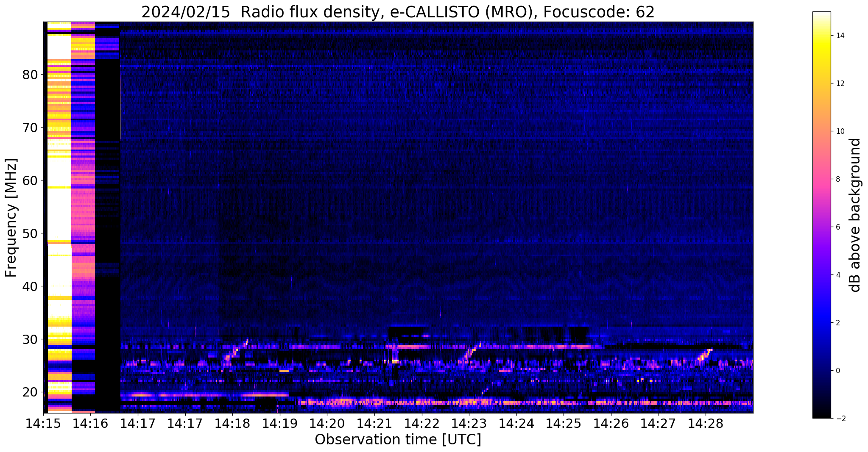
Task: Click the colorbar tick label 2
Action: (x=837, y=323)
